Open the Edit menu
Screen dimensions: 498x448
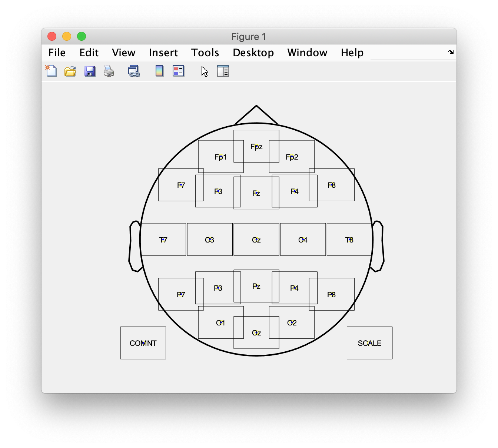89,53
